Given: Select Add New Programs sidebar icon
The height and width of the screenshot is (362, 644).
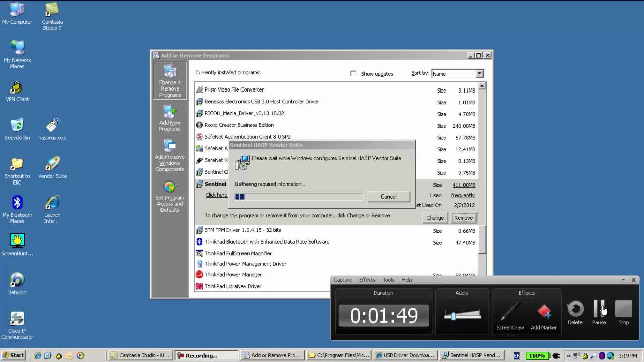Looking at the screenshot, I should coord(170,119).
